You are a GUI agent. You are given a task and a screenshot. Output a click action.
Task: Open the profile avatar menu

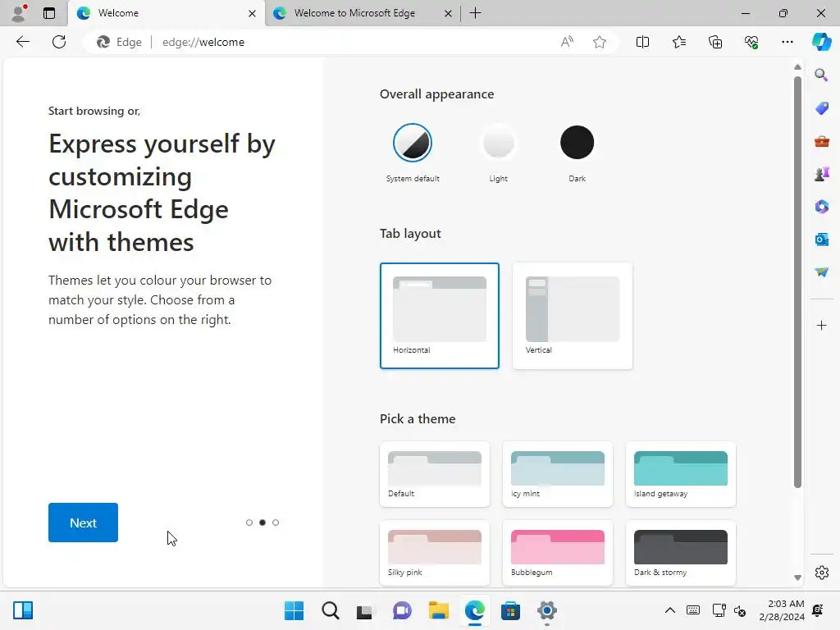pos(20,13)
